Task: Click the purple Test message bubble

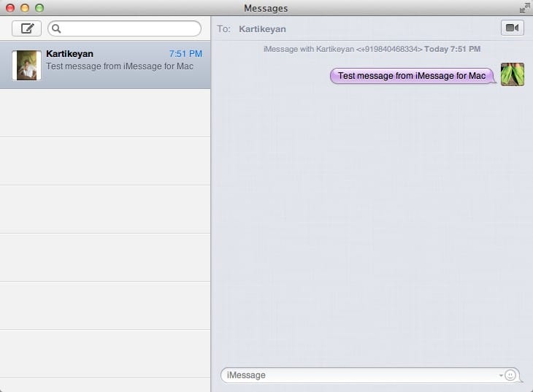Action: click(412, 76)
